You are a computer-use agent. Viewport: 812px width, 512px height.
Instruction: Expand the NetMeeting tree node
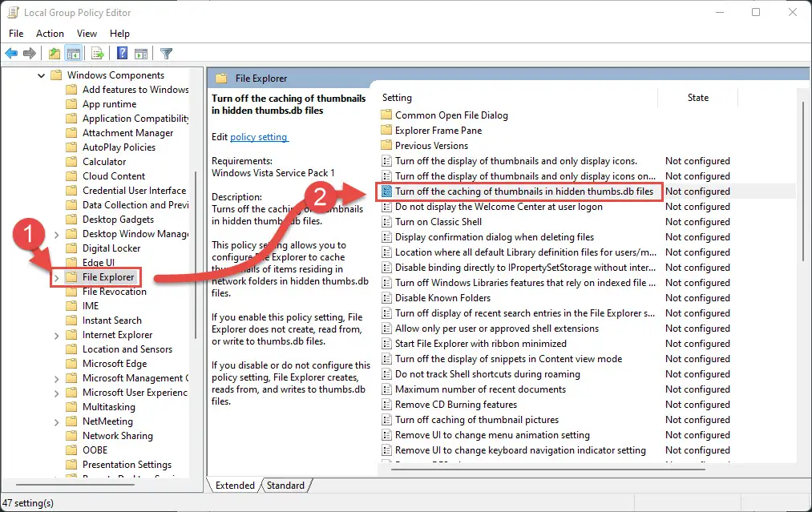pos(56,422)
